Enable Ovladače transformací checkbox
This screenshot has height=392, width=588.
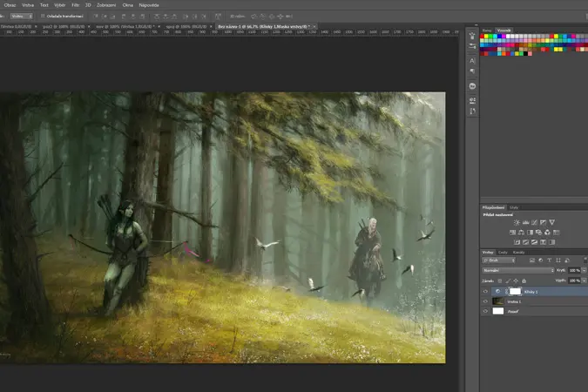pos(43,17)
